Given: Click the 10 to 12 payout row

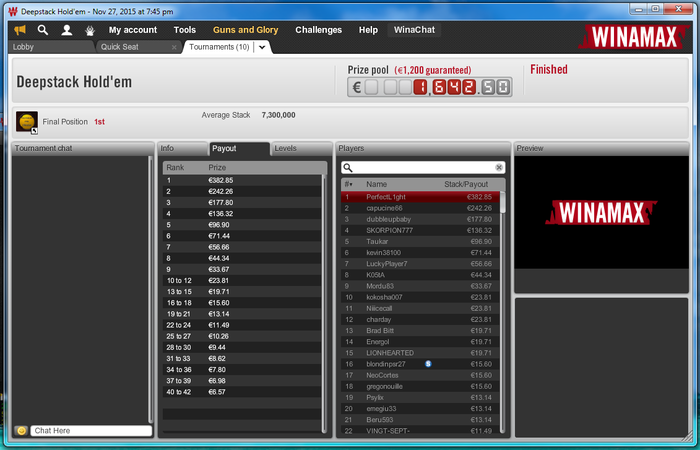Looking at the screenshot, I should click(242, 281).
